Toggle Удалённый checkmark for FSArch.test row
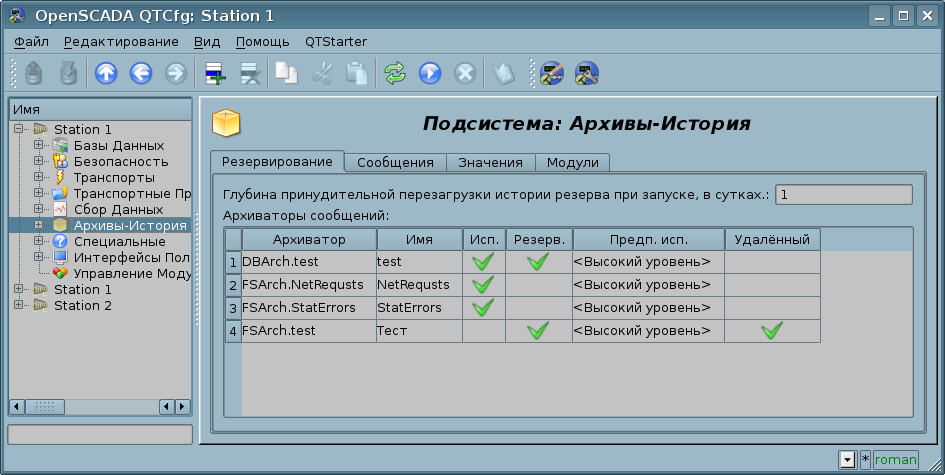This screenshot has width=945, height=475. click(x=771, y=331)
